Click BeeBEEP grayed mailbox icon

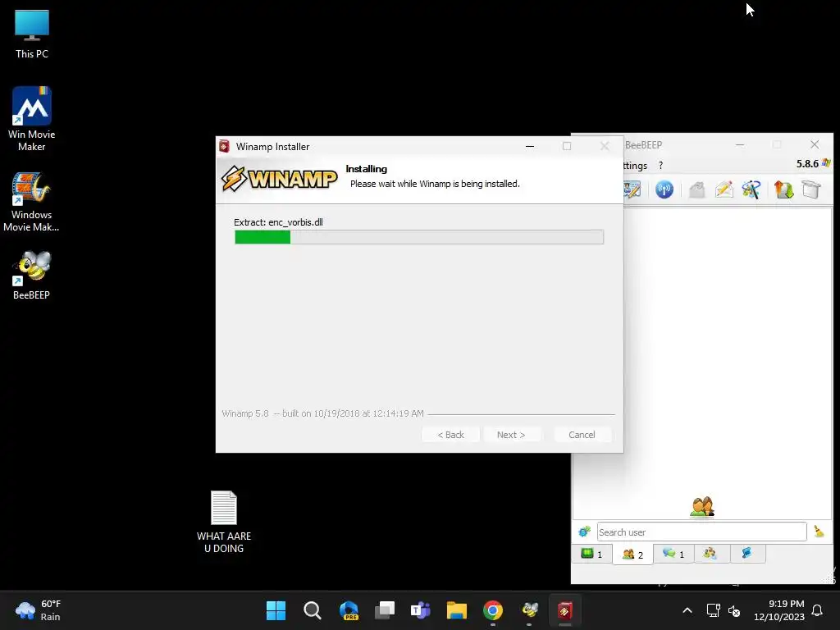coord(696,189)
